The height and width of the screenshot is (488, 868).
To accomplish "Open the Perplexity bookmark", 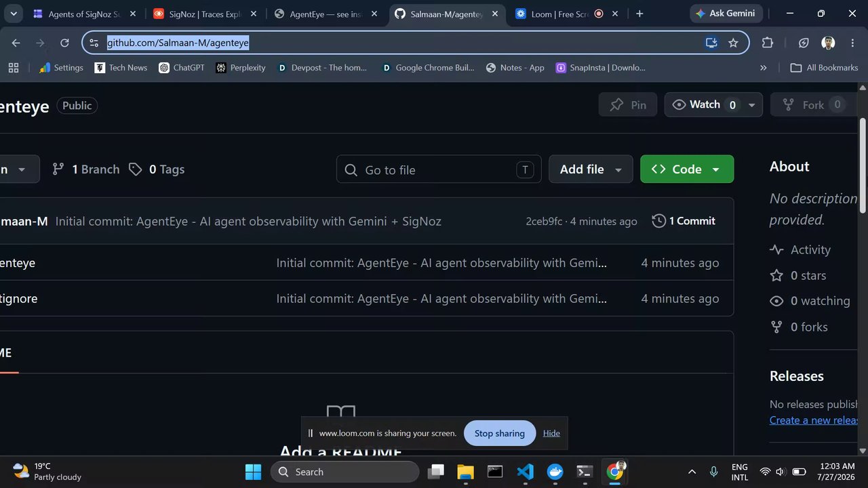I will click(x=240, y=68).
